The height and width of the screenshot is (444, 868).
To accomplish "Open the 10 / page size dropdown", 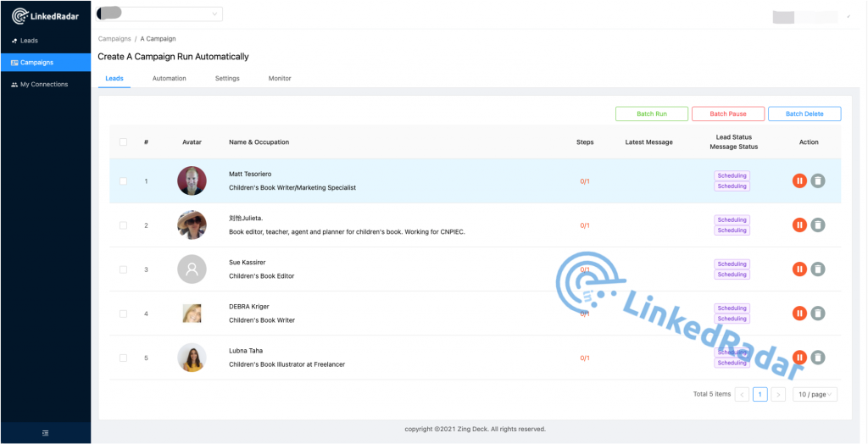I will point(815,394).
